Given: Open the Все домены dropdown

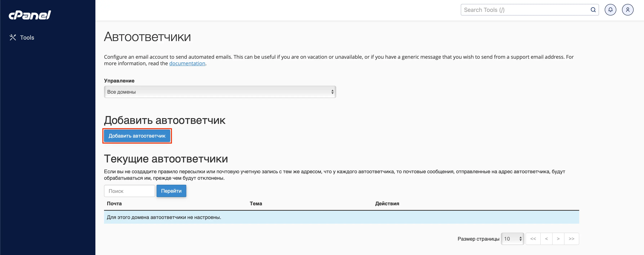Looking at the screenshot, I should (x=220, y=92).
